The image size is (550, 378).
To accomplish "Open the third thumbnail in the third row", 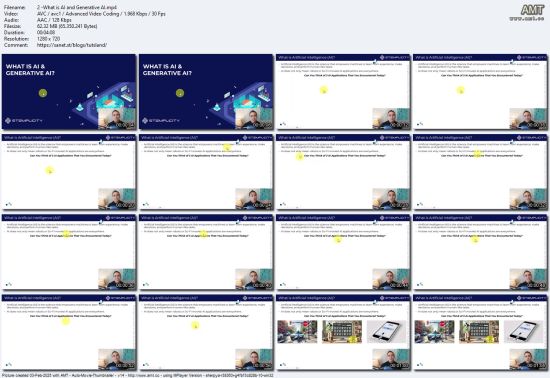I will click(343, 252).
